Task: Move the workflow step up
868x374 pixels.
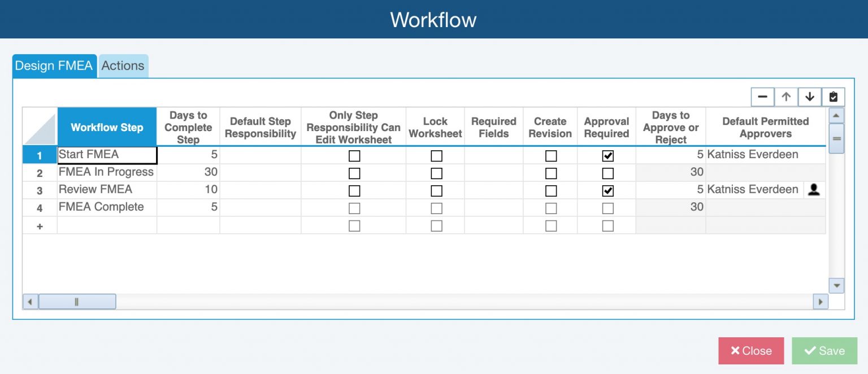Action: click(x=786, y=97)
